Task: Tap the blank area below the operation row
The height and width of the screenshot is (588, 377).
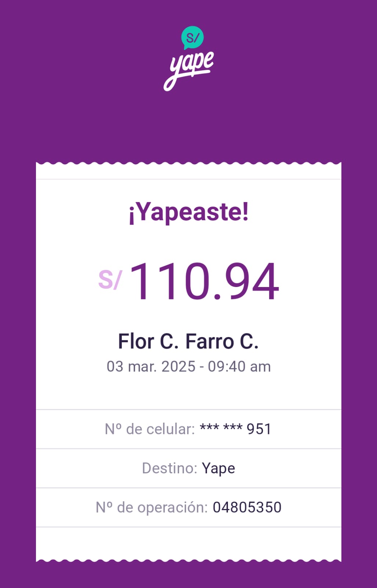Action: point(189,542)
